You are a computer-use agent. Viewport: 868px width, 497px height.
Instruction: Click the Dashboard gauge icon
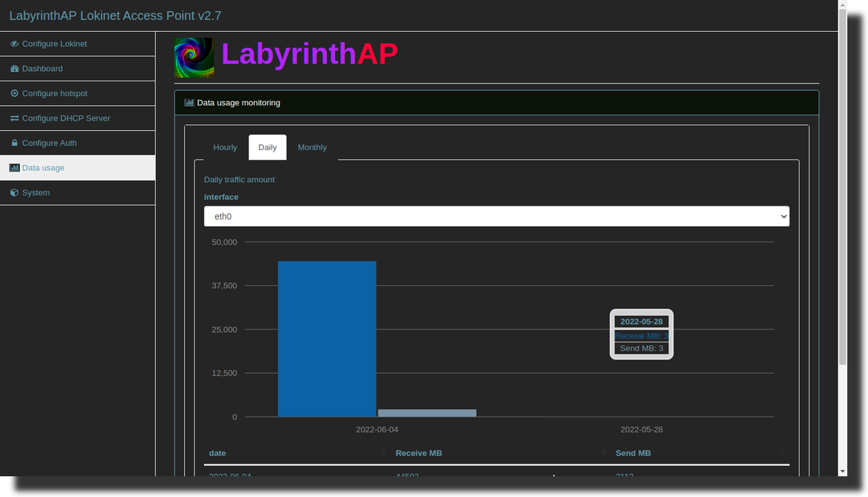(x=14, y=69)
